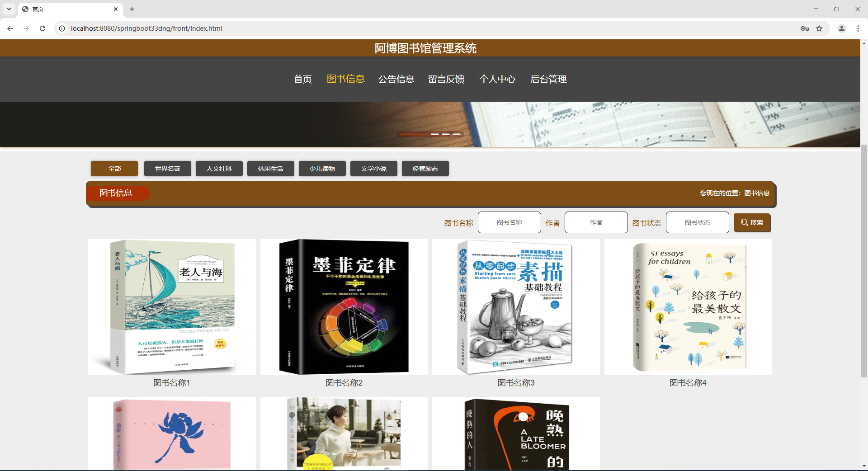Click the 搜索 search button
The height and width of the screenshot is (471, 868).
[x=752, y=222]
